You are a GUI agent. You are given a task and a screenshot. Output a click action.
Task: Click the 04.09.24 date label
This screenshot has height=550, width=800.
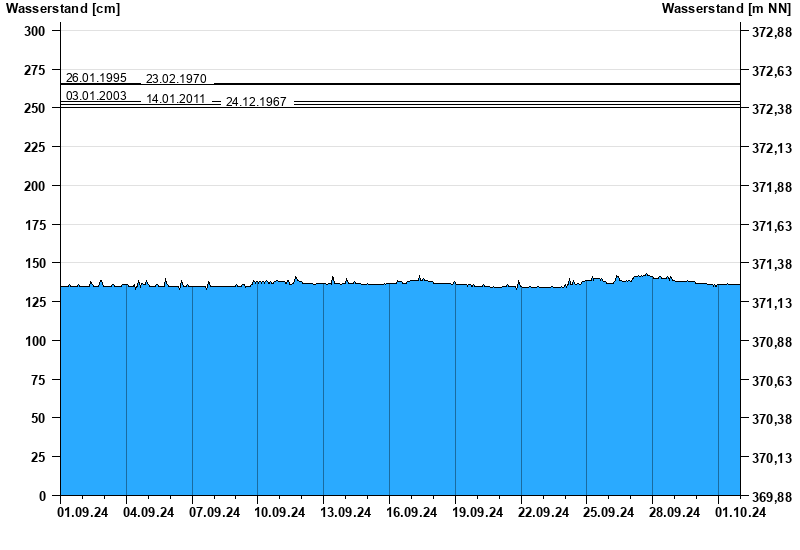148,512
